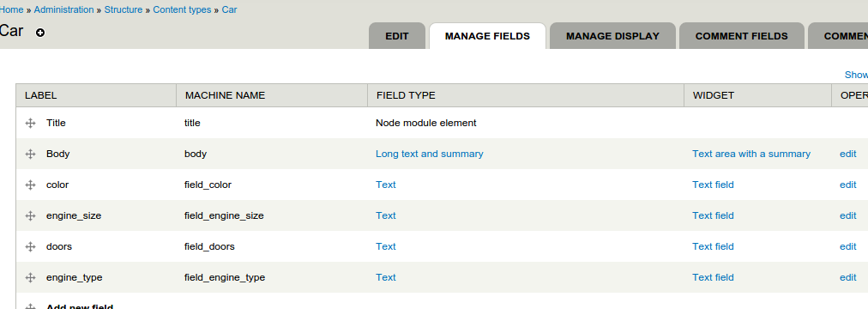Click the Text field widget for doors
The height and width of the screenshot is (309, 868).
(x=713, y=246)
